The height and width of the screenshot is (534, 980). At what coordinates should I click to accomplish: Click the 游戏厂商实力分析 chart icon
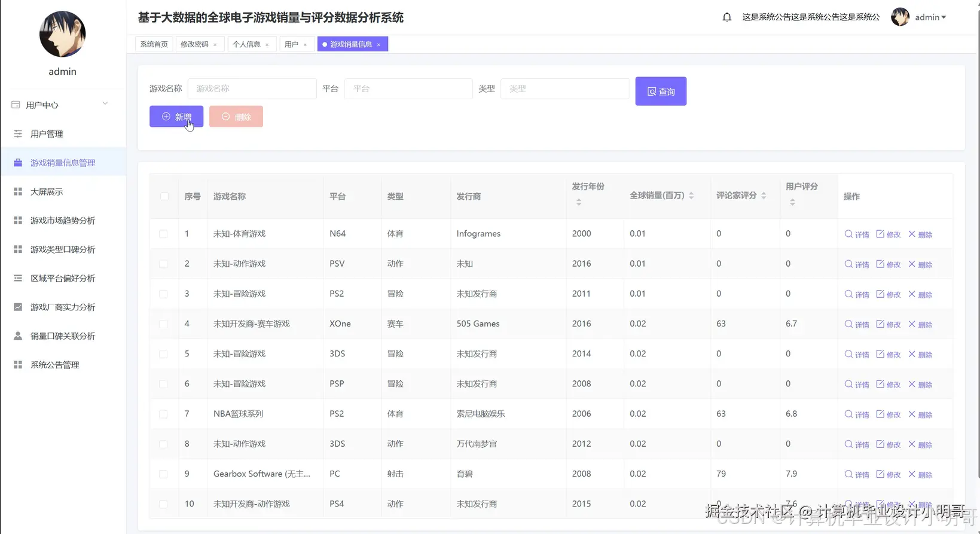click(18, 307)
